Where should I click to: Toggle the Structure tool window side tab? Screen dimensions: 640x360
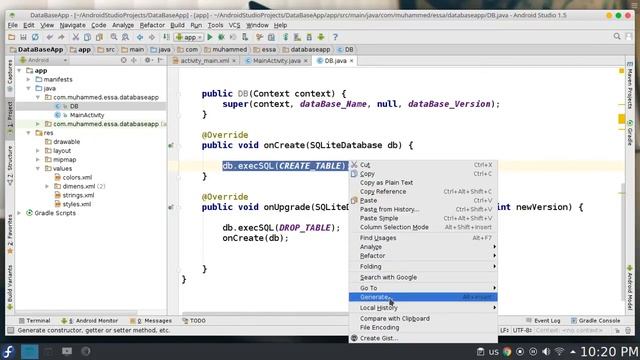point(10,165)
